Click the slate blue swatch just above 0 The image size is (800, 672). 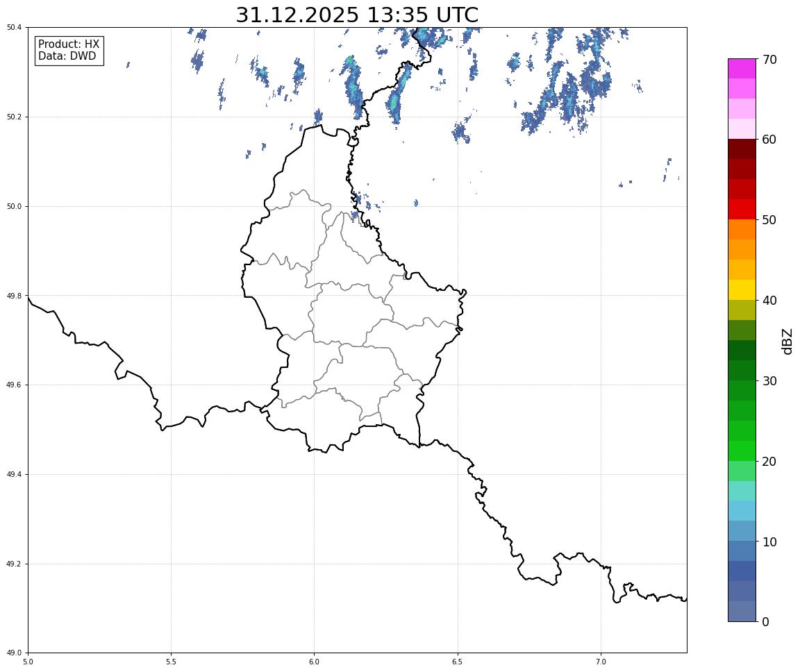[x=742, y=612]
